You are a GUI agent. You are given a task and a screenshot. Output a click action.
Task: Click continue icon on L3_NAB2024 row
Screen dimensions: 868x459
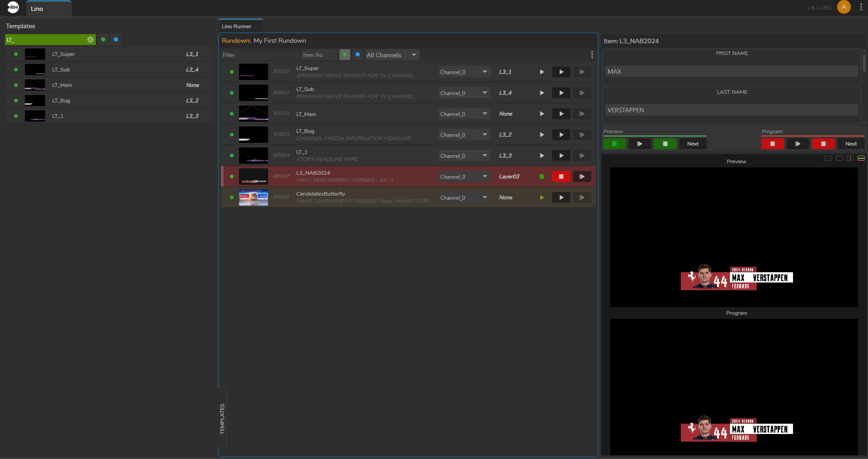click(x=582, y=177)
